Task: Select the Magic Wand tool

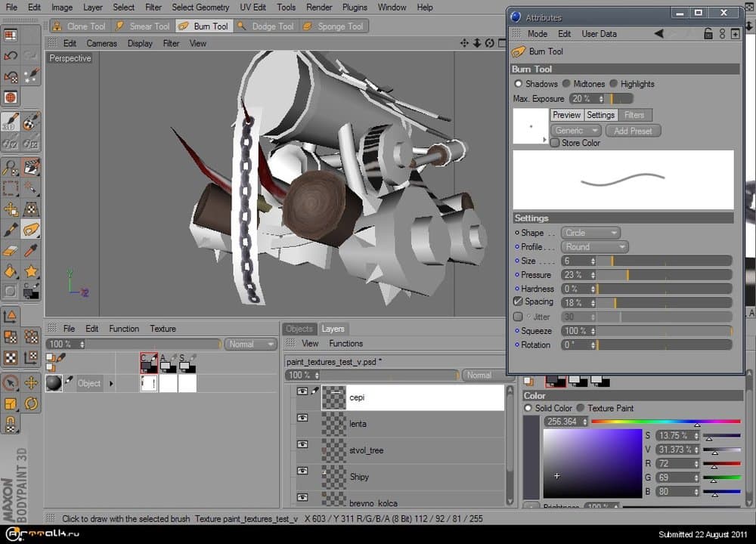Action: 31,188
